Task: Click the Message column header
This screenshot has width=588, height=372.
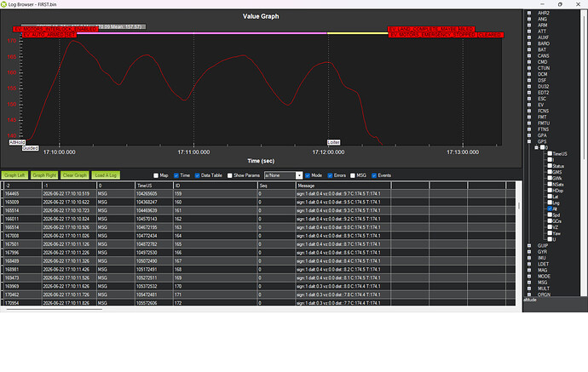Action: (343, 186)
